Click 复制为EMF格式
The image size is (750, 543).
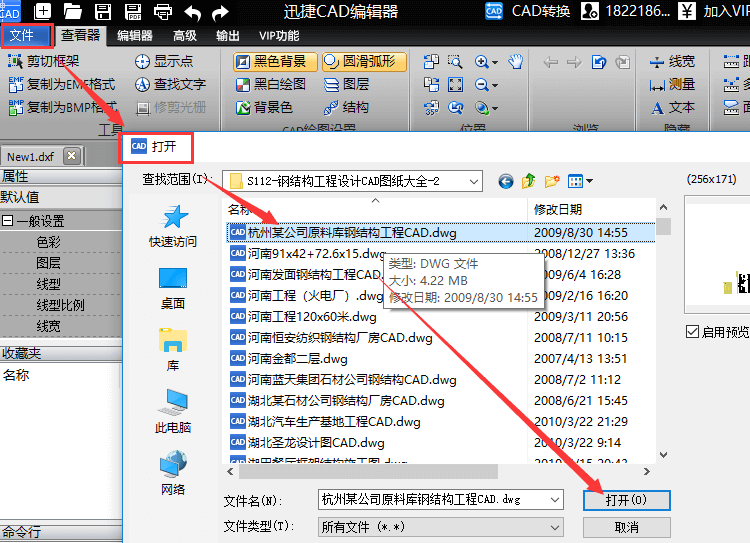pos(62,85)
